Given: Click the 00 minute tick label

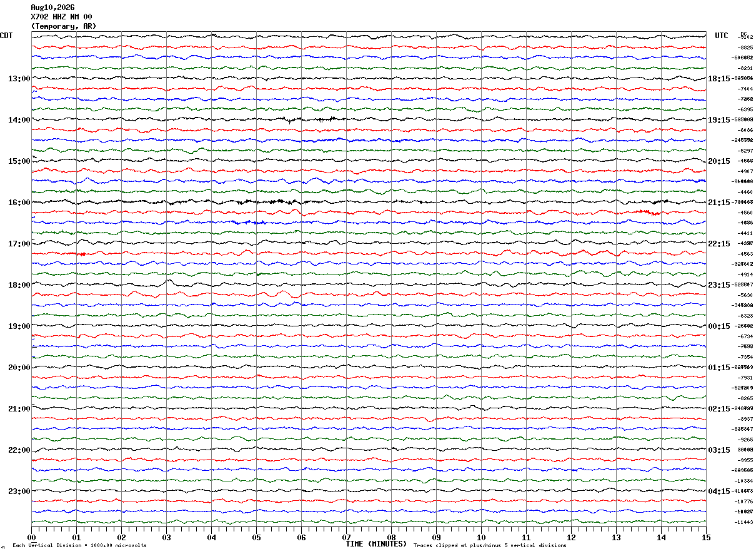Looking at the screenshot, I should point(31,537).
